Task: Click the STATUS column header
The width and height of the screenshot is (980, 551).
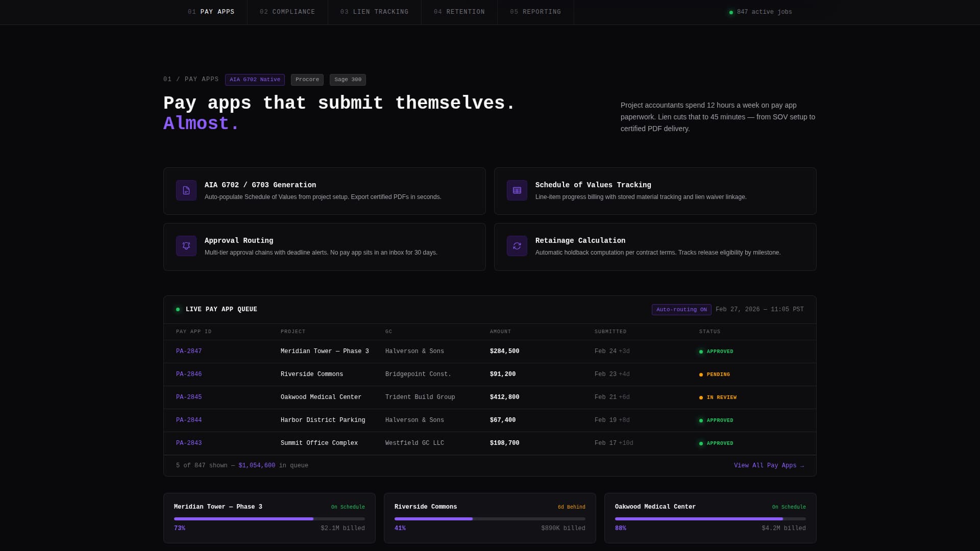Action: tap(710, 332)
